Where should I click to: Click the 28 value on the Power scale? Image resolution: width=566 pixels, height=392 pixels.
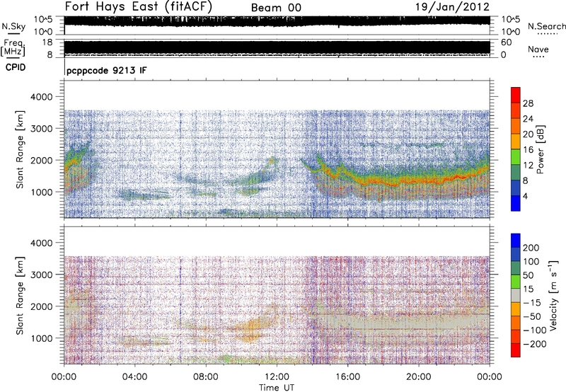pos(528,103)
